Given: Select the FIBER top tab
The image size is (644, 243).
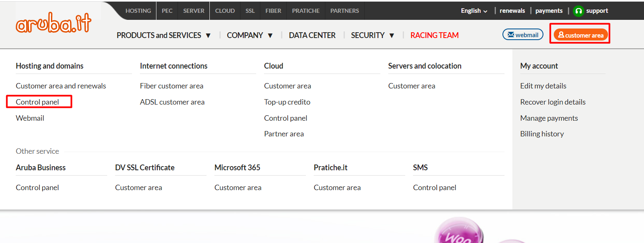Looking at the screenshot, I should coord(273,11).
